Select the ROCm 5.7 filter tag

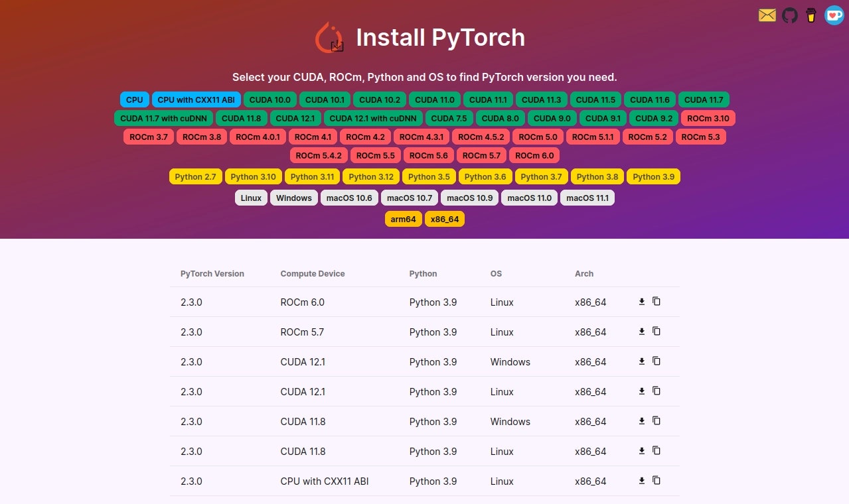[x=481, y=156]
